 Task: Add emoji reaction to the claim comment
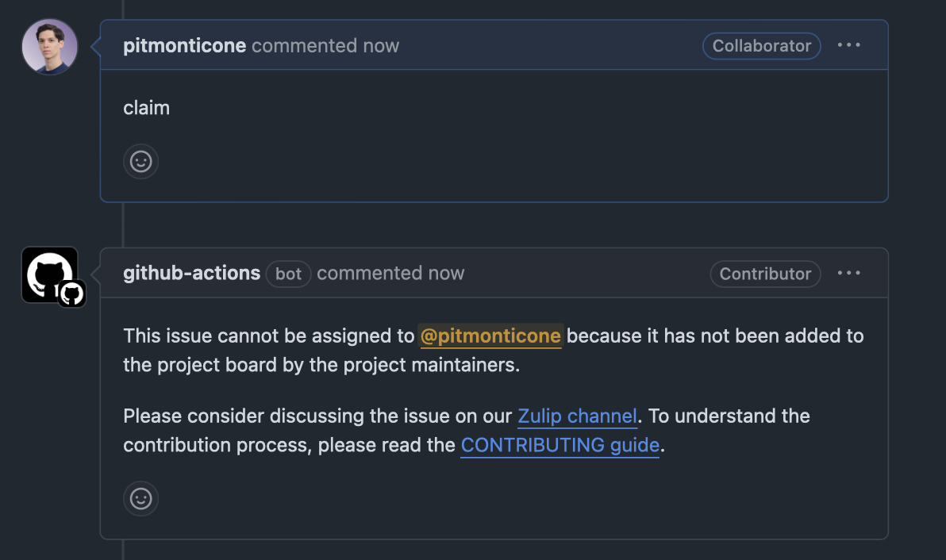tap(141, 162)
